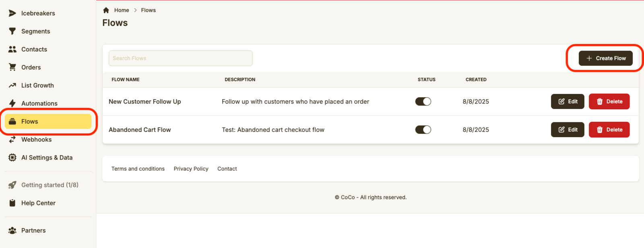644x248 pixels.
Task: Click the Contacts people icon
Action: [12, 49]
